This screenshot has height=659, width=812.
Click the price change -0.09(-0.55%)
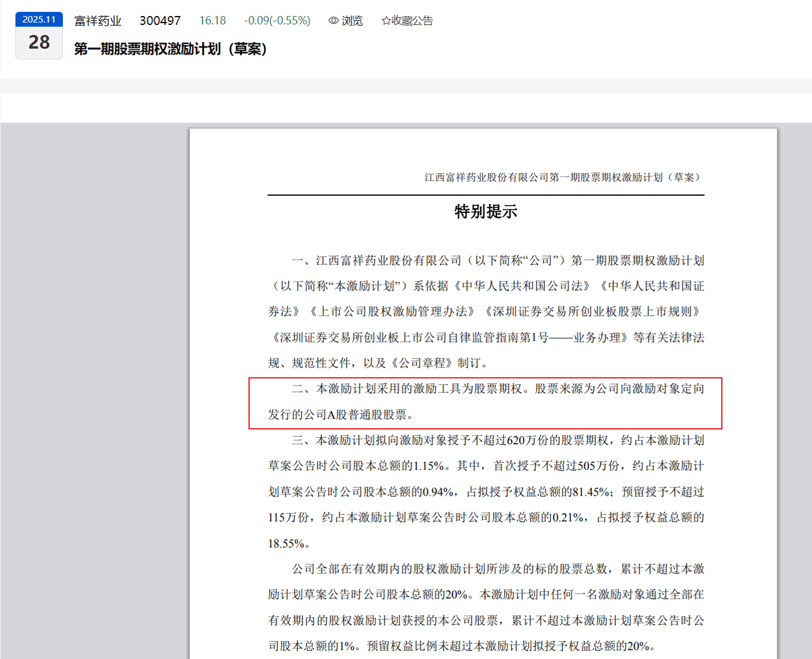click(x=277, y=21)
